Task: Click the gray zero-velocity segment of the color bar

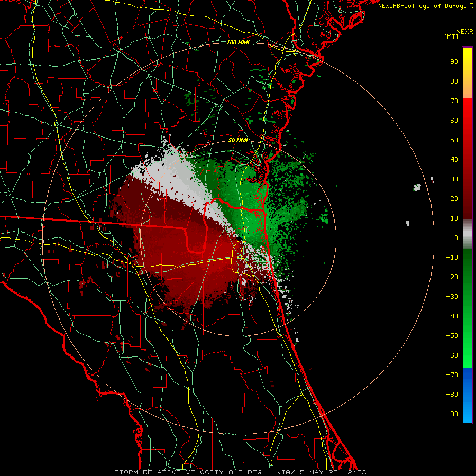Action: click(467, 234)
